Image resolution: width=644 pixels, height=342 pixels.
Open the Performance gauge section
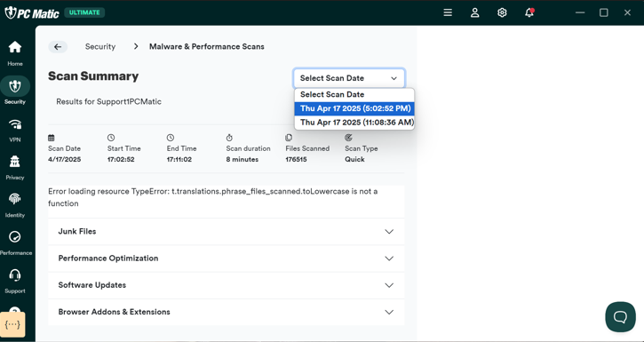coord(15,243)
